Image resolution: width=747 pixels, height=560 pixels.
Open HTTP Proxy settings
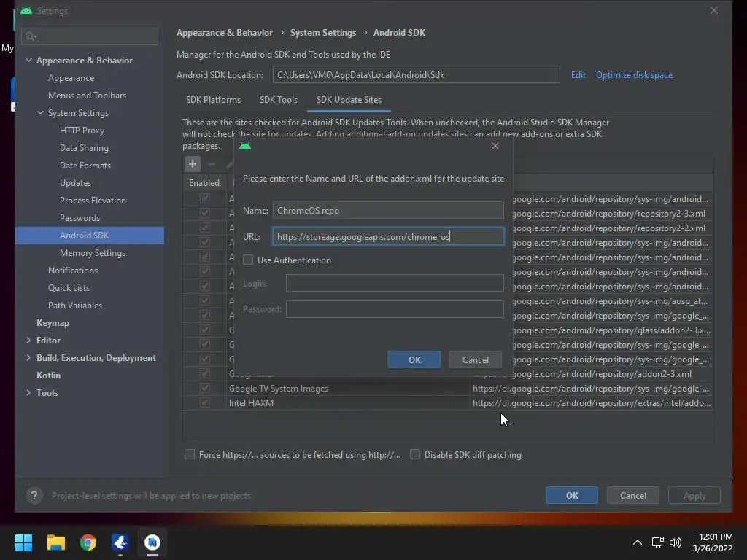click(x=82, y=131)
